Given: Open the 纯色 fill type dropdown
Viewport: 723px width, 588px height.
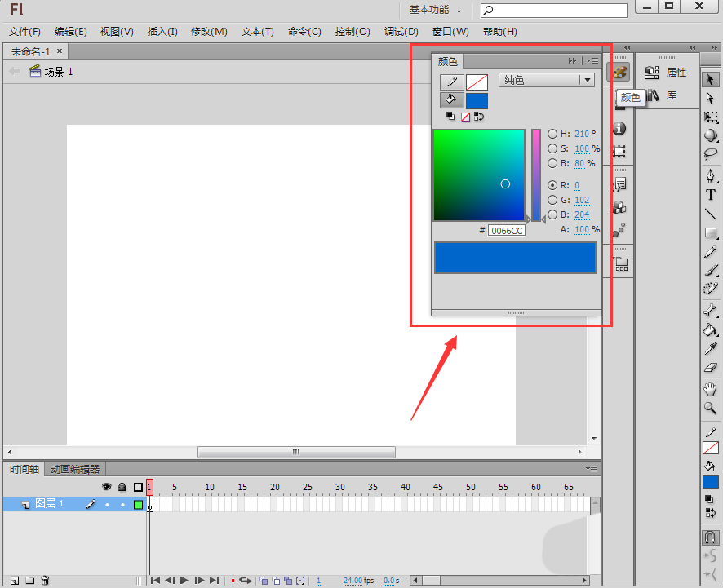Looking at the screenshot, I should [x=547, y=80].
